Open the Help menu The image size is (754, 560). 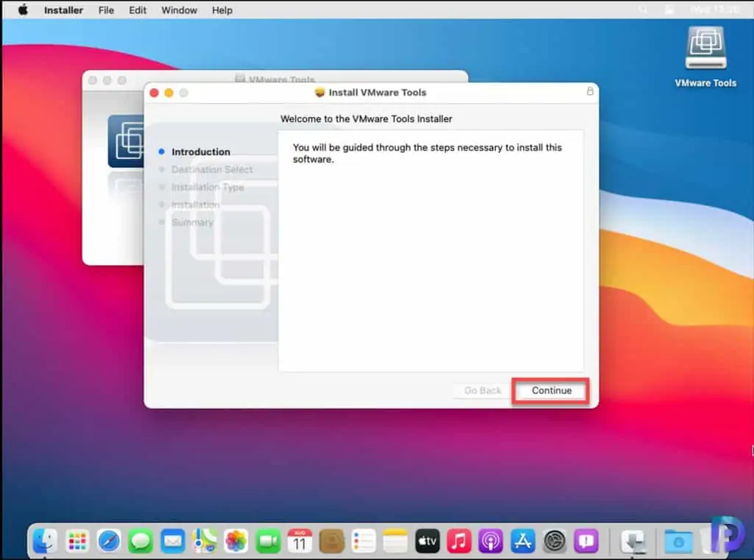(x=222, y=10)
